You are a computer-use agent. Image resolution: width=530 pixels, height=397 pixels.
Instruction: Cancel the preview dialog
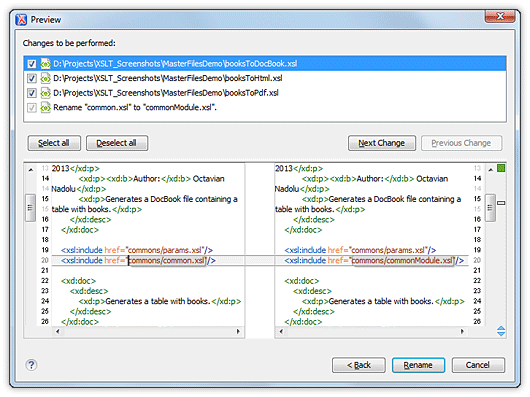(478, 365)
